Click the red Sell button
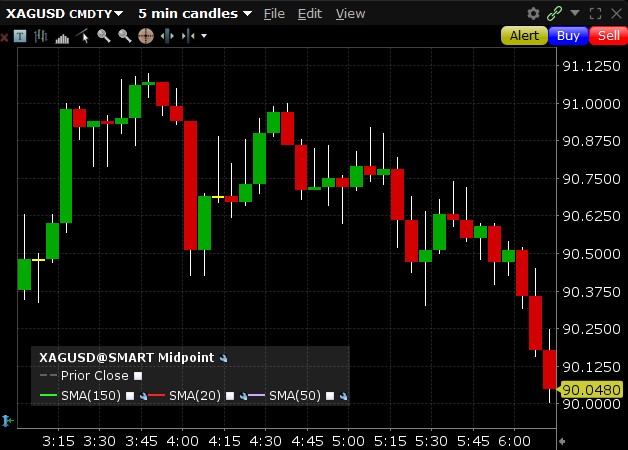This screenshot has height=450, width=628. click(x=609, y=36)
